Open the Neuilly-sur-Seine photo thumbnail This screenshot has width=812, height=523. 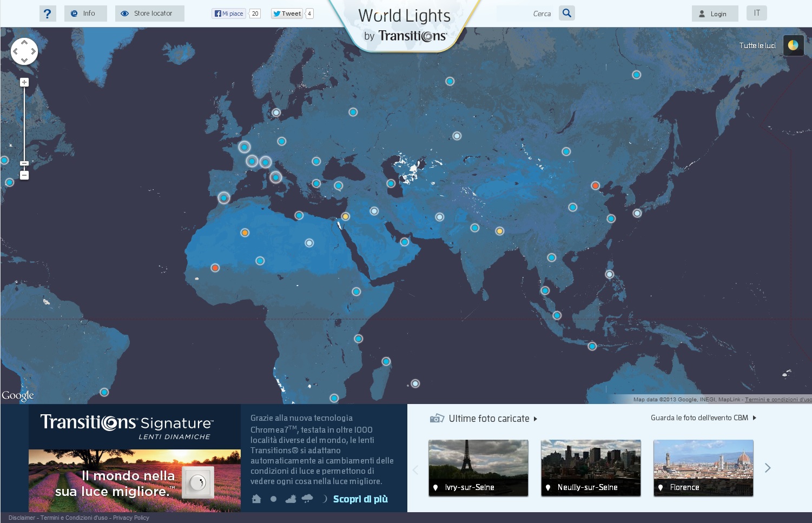pyautogui.click(x=591, y=468)
